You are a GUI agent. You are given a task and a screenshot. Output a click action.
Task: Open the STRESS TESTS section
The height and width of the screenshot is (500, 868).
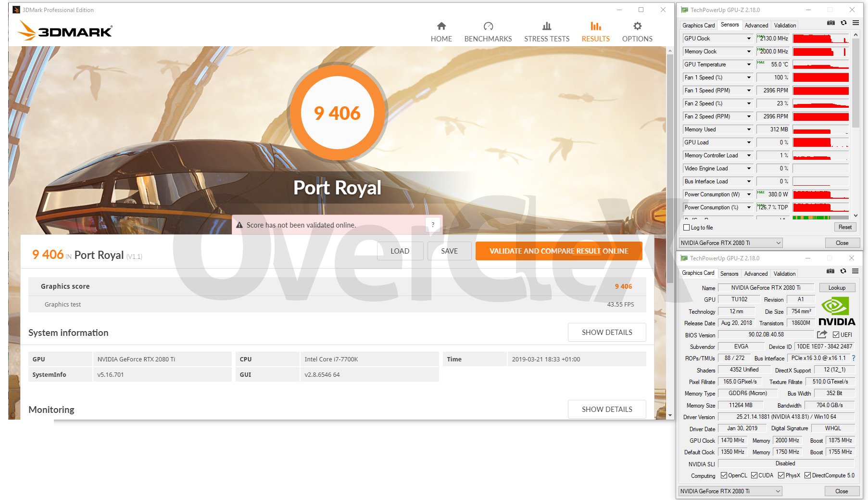point(547,32)
